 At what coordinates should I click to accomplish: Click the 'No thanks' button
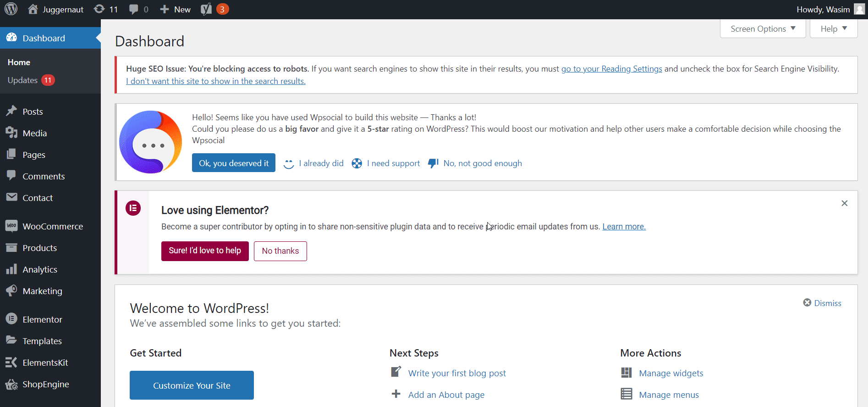coord(280,251)
